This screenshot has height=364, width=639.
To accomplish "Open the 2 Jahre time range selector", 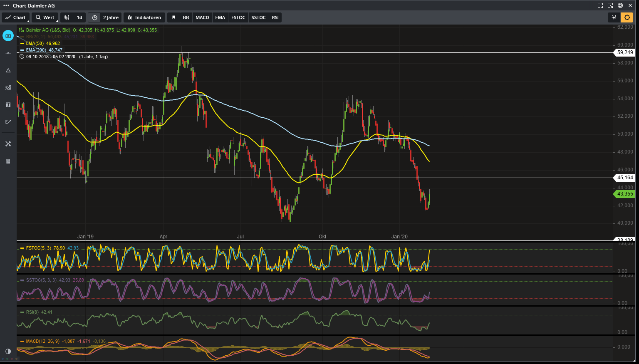I will click(x=106, y=17).
